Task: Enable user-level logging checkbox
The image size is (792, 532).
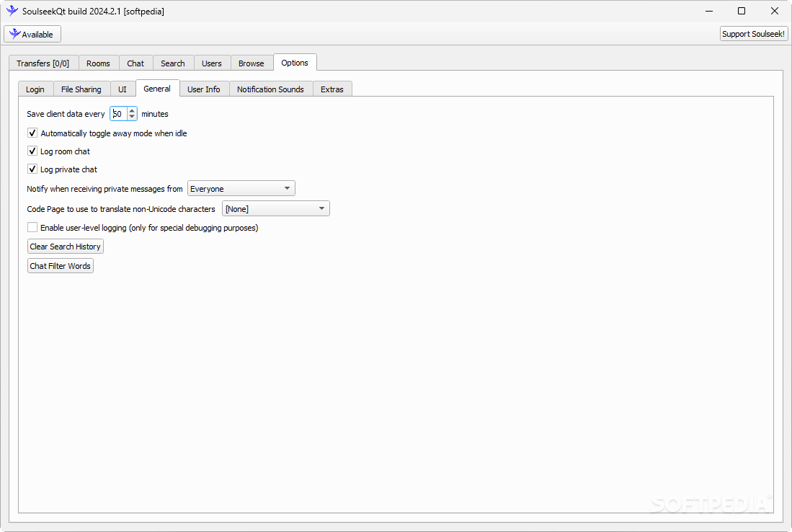Action: click(x=32, y=227)
